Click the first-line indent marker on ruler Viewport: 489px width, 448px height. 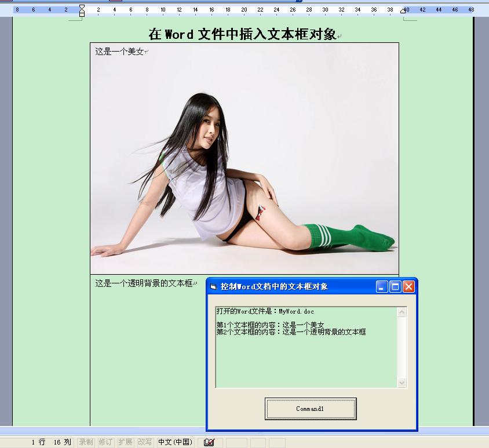coord(82,6)
